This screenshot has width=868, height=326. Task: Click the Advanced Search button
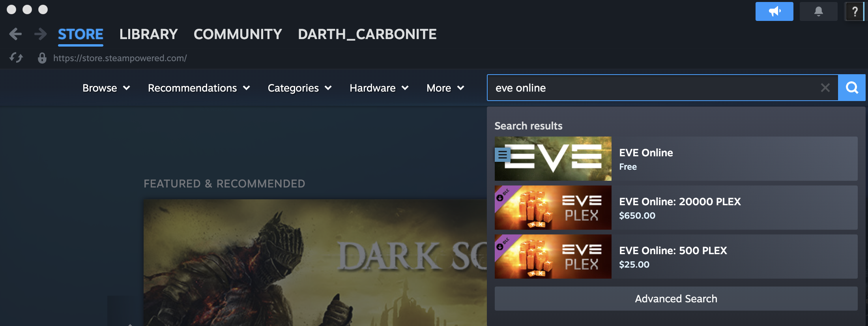coord(676,299)
